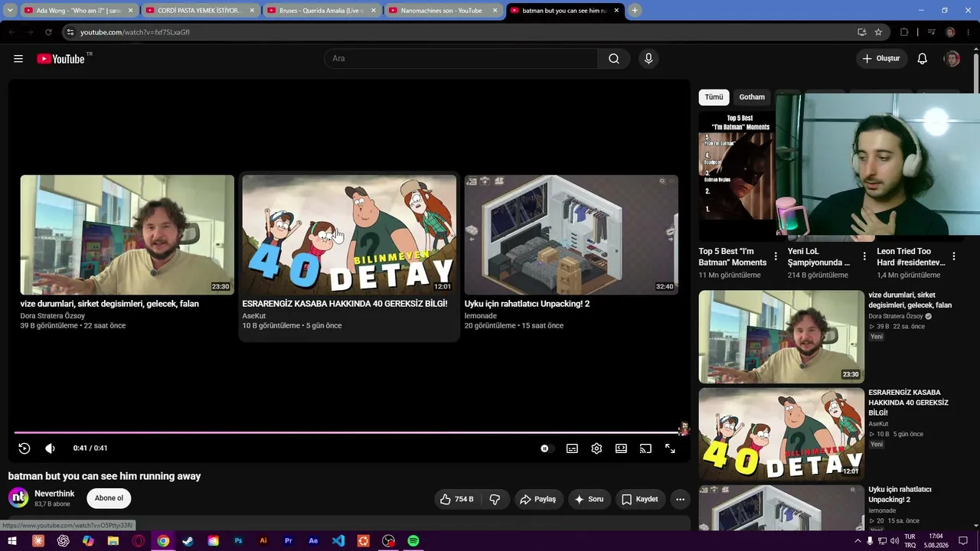Show hidden system tray icons

(x=858, y=541)
